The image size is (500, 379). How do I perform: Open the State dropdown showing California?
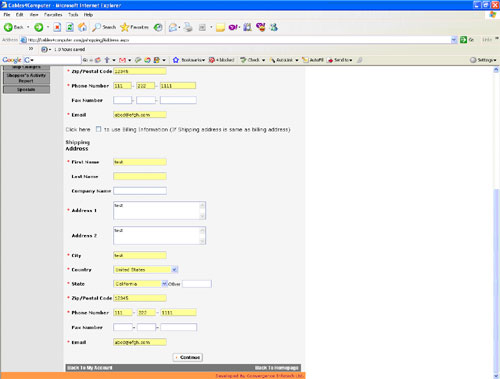164,284
